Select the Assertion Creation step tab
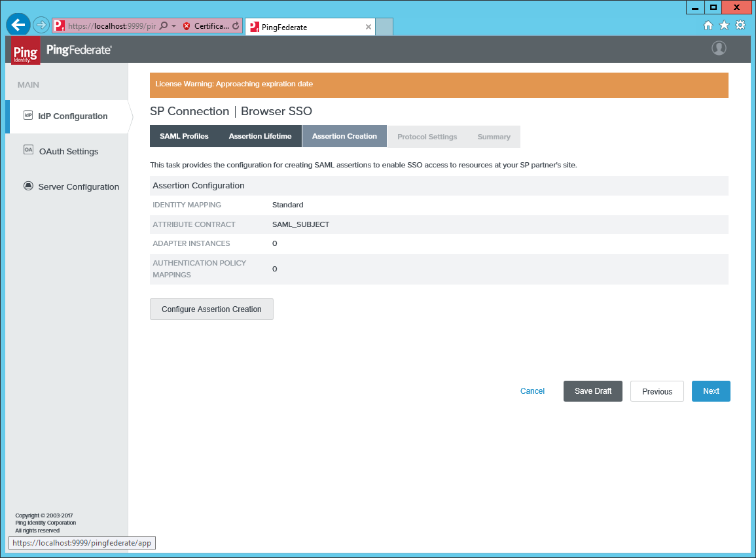Screen dimensions: 756x558 pyautogui.click(x=345, y=136)
